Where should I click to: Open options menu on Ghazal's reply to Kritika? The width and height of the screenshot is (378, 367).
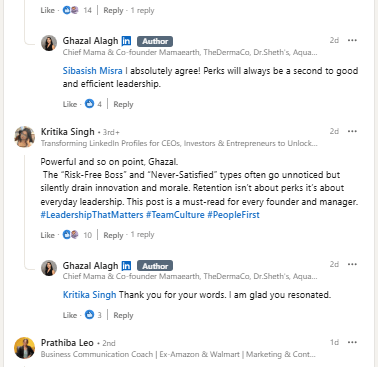click(352, 264)
